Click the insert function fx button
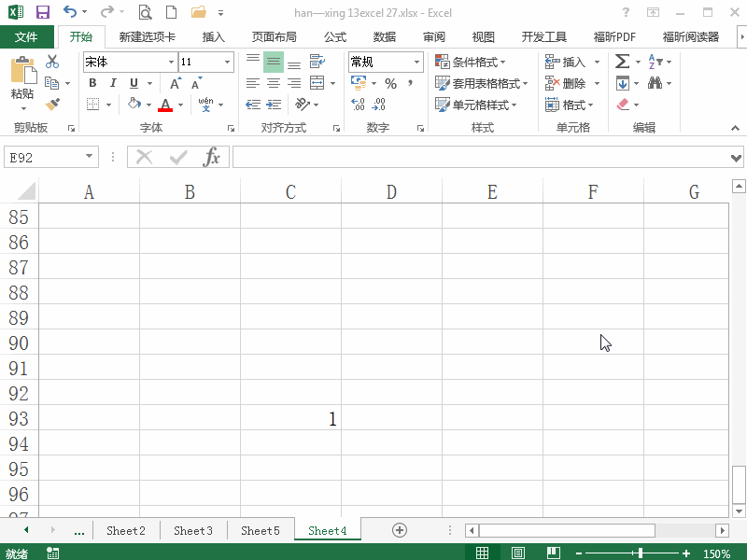 [x=214, y=157]
